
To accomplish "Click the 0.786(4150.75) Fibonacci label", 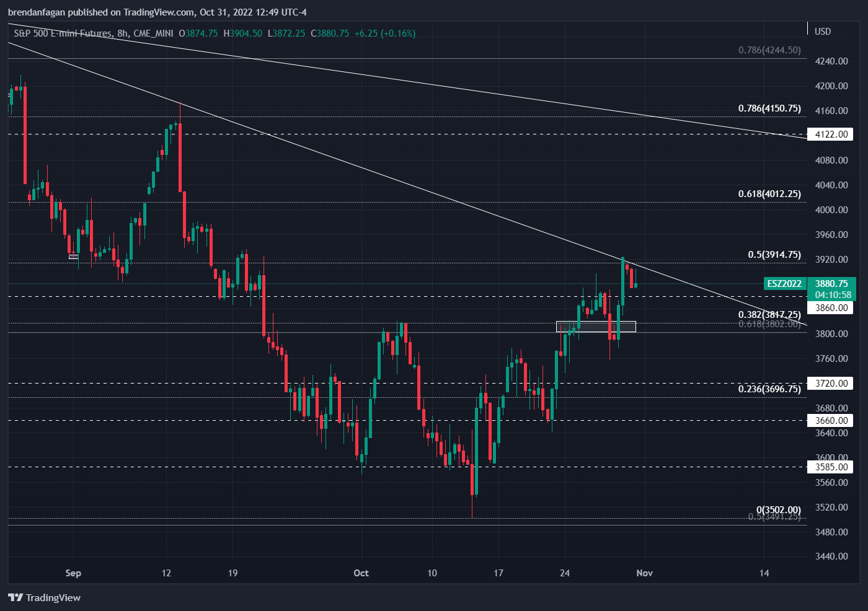I will [x=769, y=108].
